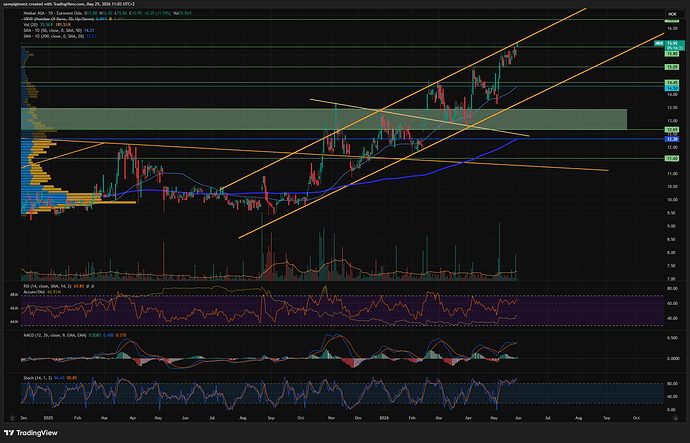Open the NOK currency selector
Screen dimensions: 690x443
click(672, 14)
